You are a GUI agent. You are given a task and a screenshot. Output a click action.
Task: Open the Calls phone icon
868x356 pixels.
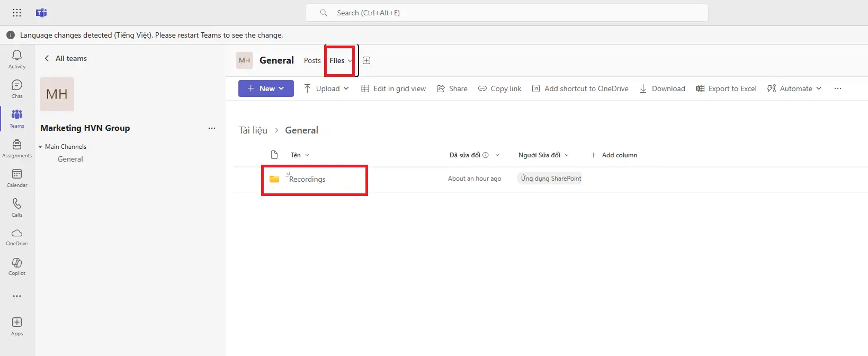pyautogui.click(x=17, y=207)
